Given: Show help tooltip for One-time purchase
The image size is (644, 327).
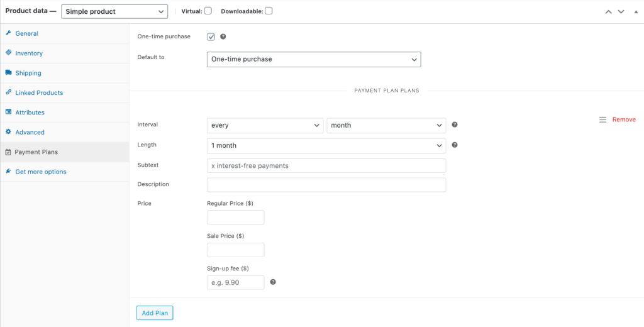Looking at the screenshot, I should click(x=223, y=36).
